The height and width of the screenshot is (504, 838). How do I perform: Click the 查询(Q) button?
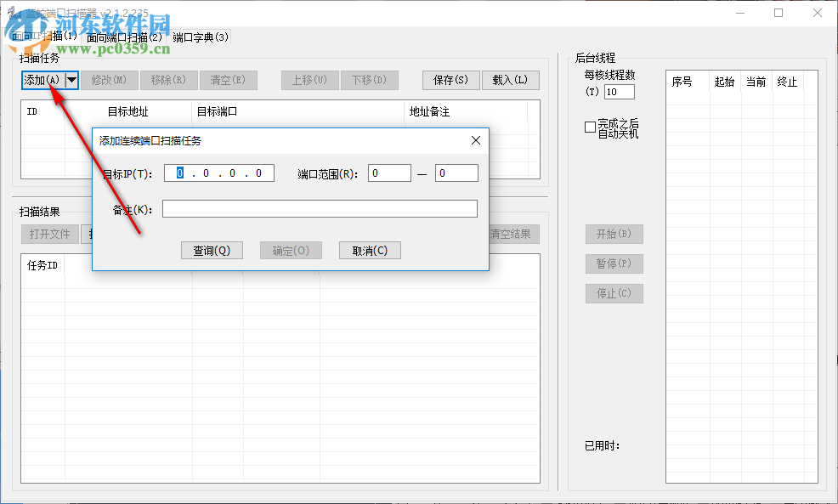click(x=212, y=251)
